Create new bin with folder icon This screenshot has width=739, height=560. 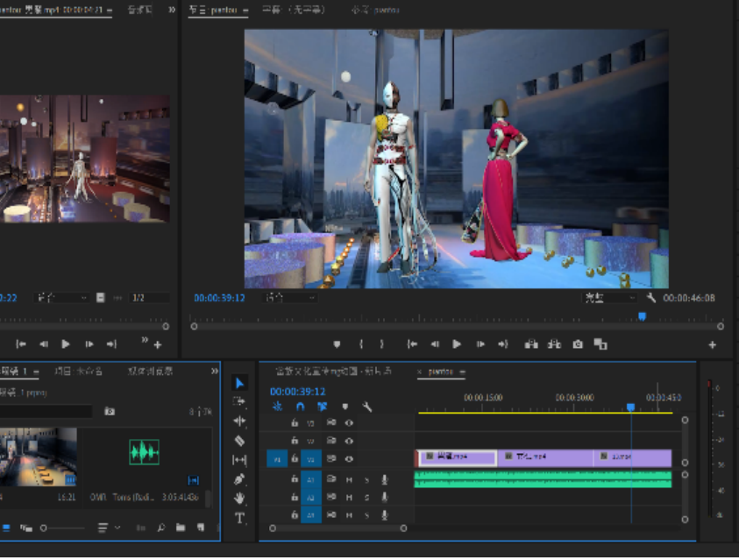[181, 528]
